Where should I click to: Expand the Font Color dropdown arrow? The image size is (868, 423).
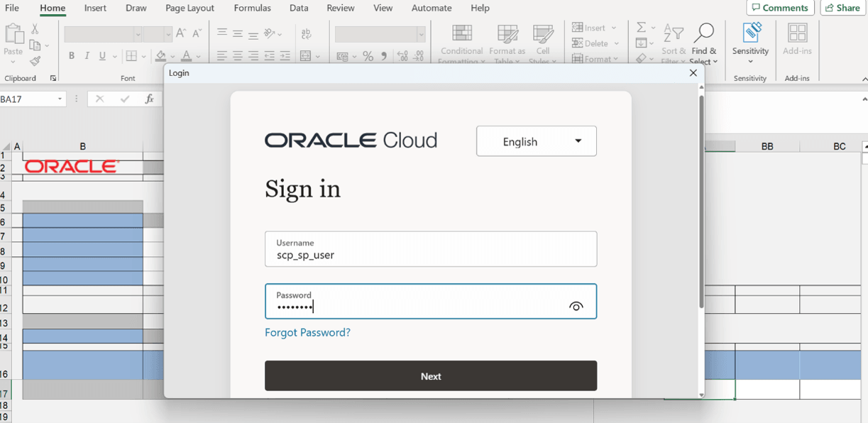click(x=198, y=56)
